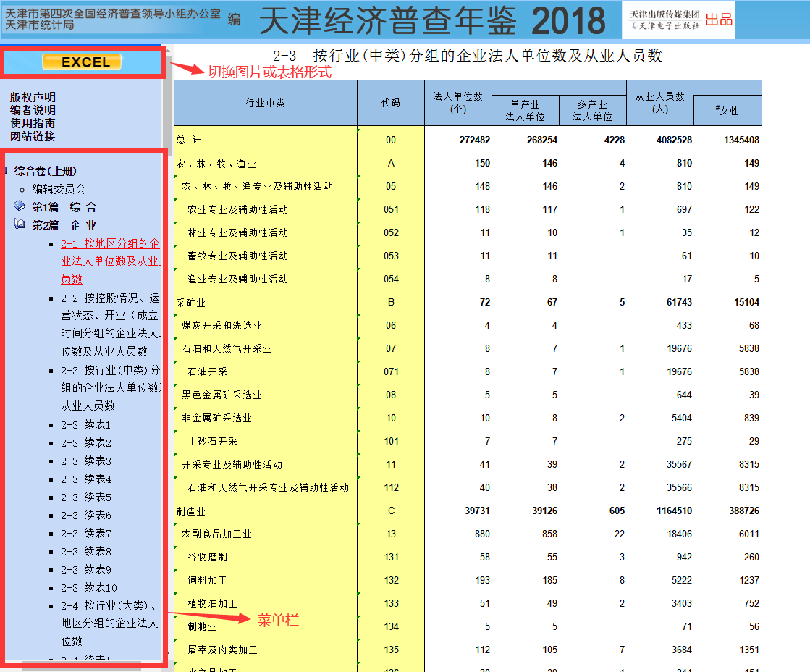This screenshot has width=810, height=672.
Task: Select the mining employees value 61743
Action: [x=679, y=302]
